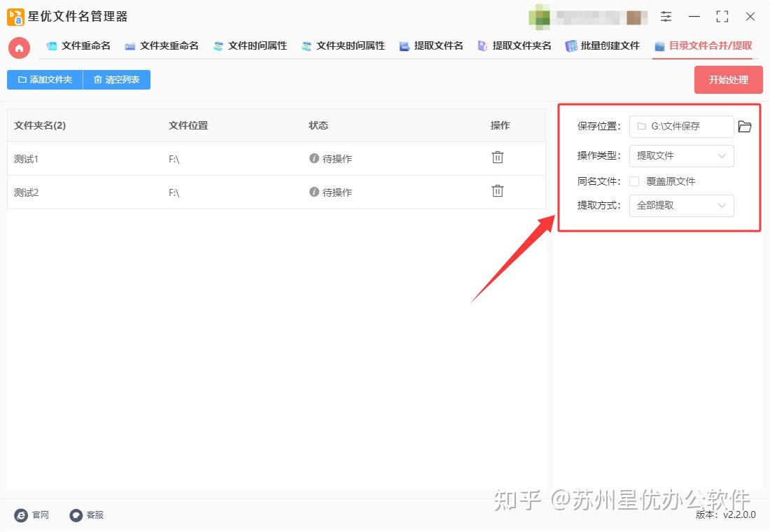Enable the 覆盖原文件 checkbox
The image size is (770, 532).
[x=634, y=181]
